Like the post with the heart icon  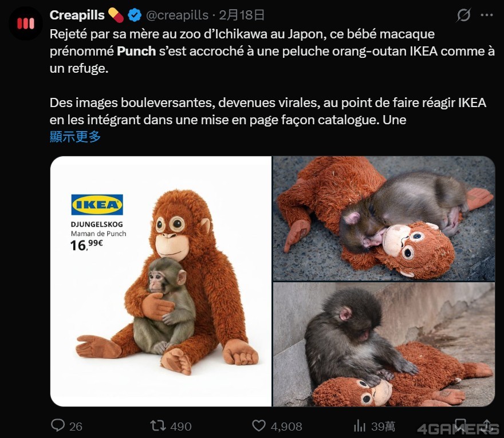click(x=259, y=425)
